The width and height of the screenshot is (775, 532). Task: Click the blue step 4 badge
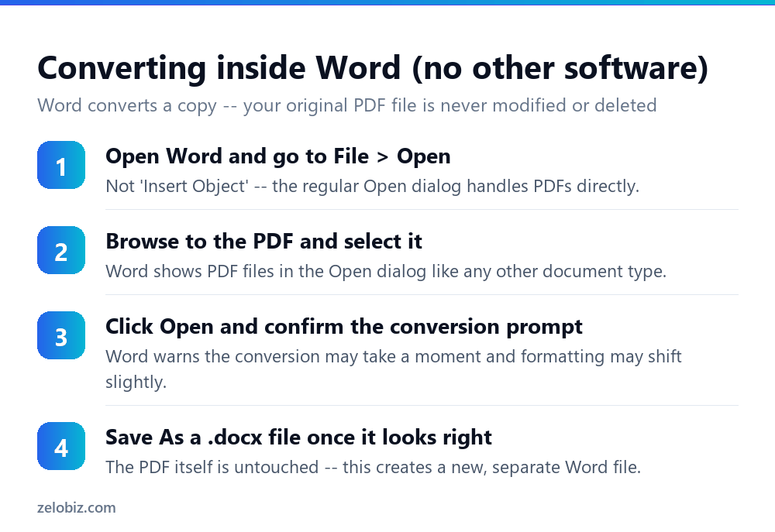61,446
